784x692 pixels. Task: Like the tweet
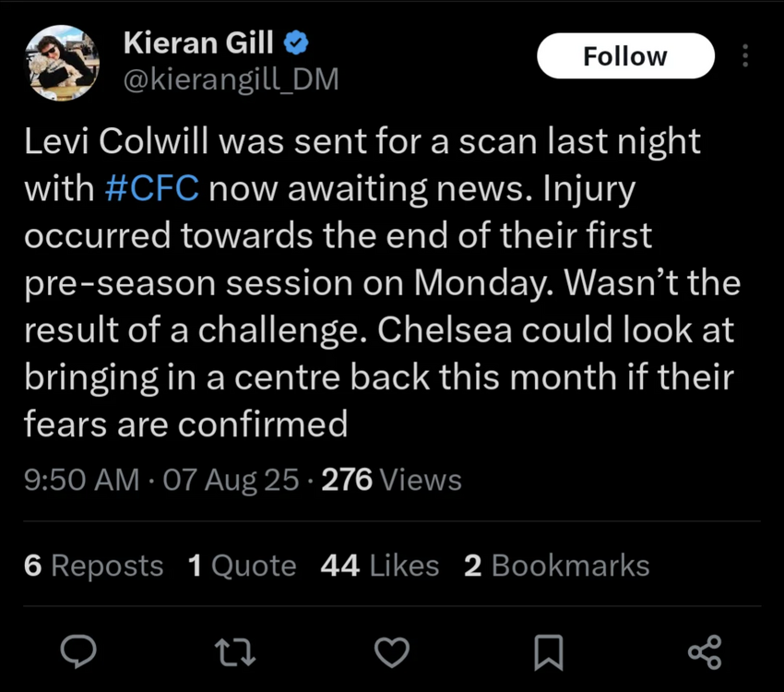(391, 652)
